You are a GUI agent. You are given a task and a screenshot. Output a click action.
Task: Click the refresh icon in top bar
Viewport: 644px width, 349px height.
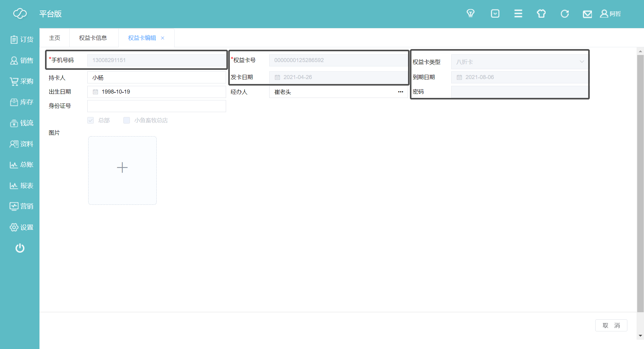pyautogui.click(x=564, y=14)
